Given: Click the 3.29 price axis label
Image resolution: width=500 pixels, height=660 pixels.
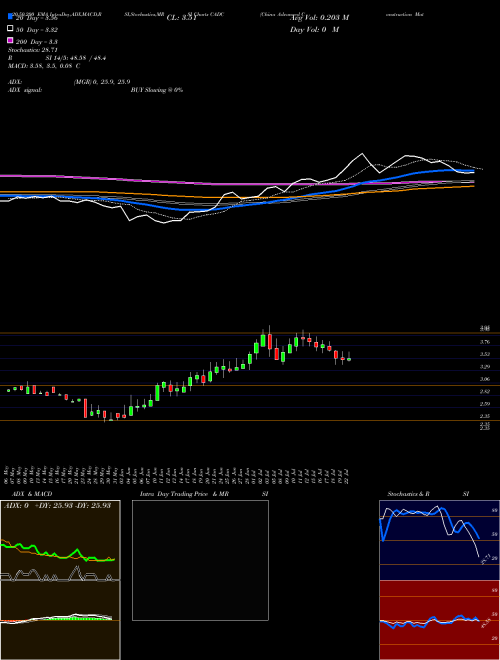Looking at the screenshot, I should pos(485,367).
